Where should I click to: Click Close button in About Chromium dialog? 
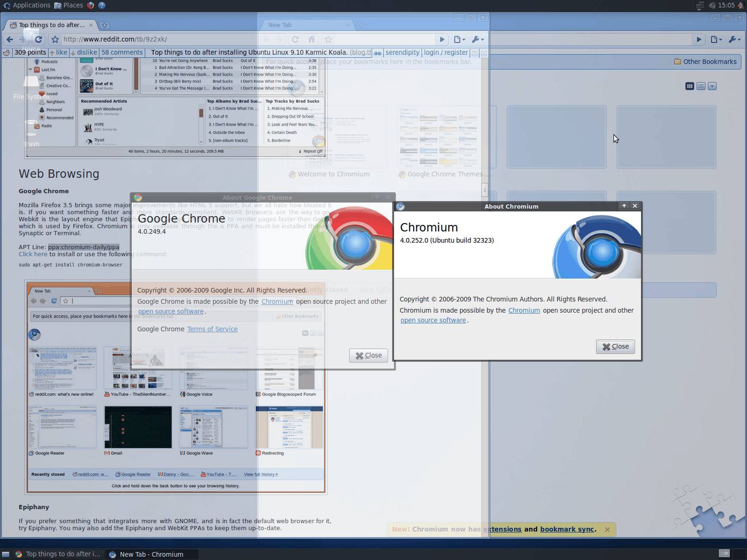pyautogui.click(x=615, y=347)
